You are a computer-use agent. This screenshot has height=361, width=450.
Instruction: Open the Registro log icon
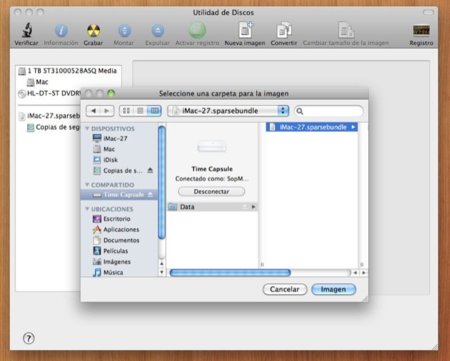pos(421,31)
